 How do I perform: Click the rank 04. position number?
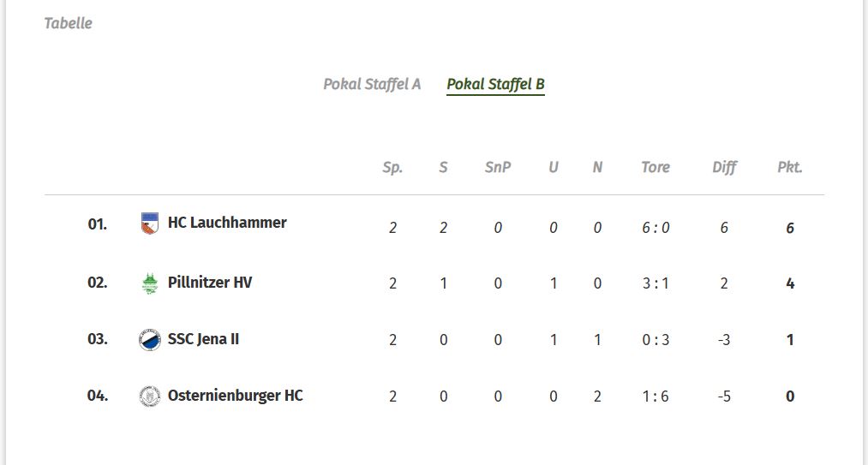click(98, 396)
